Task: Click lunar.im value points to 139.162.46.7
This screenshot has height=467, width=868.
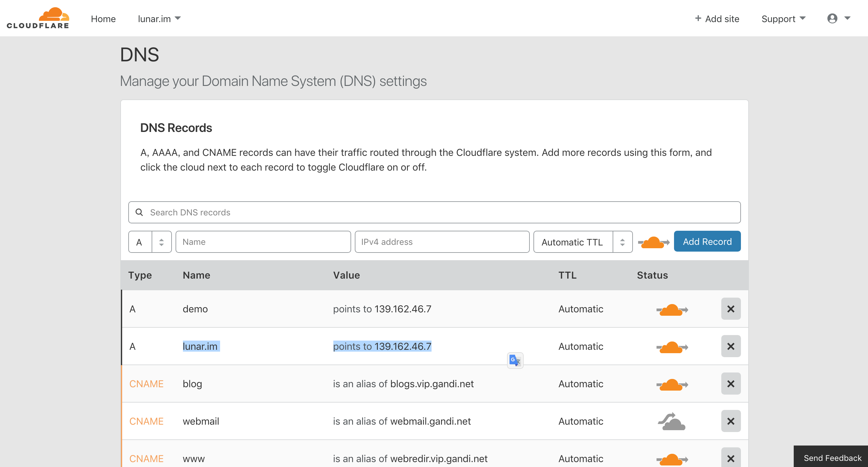Action: pos(382,346)
